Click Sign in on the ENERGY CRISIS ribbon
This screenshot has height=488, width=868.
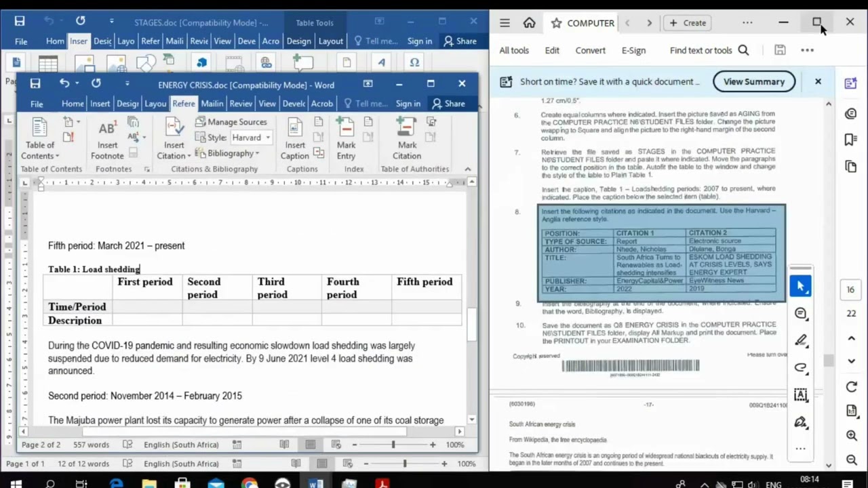coord(408,104)
